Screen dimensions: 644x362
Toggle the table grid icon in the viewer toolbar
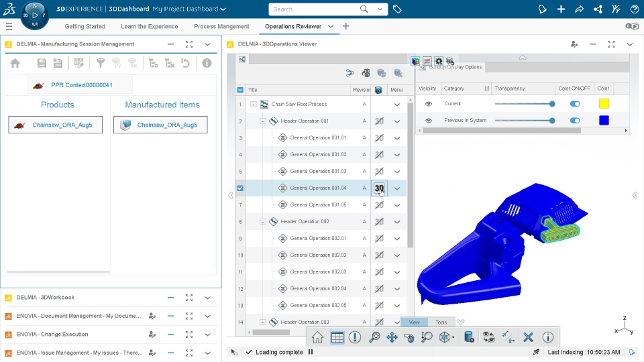pyautogui.click(x=337, y=337)
